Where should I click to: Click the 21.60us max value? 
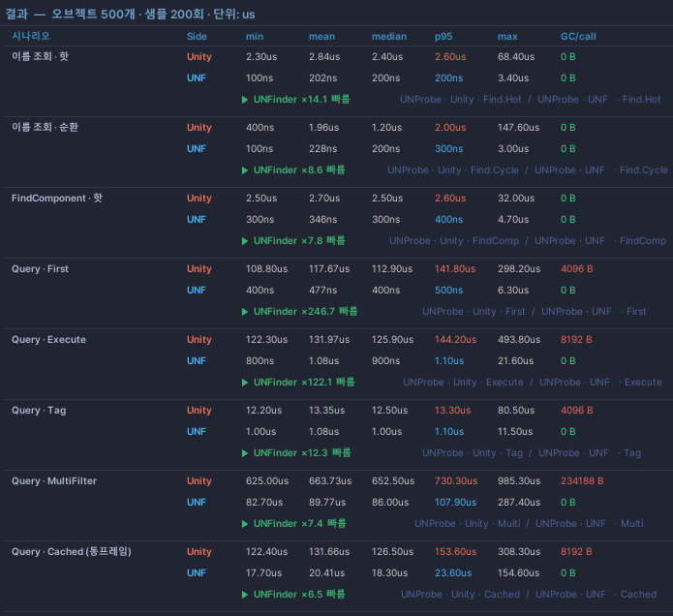[x=515, y=361]
